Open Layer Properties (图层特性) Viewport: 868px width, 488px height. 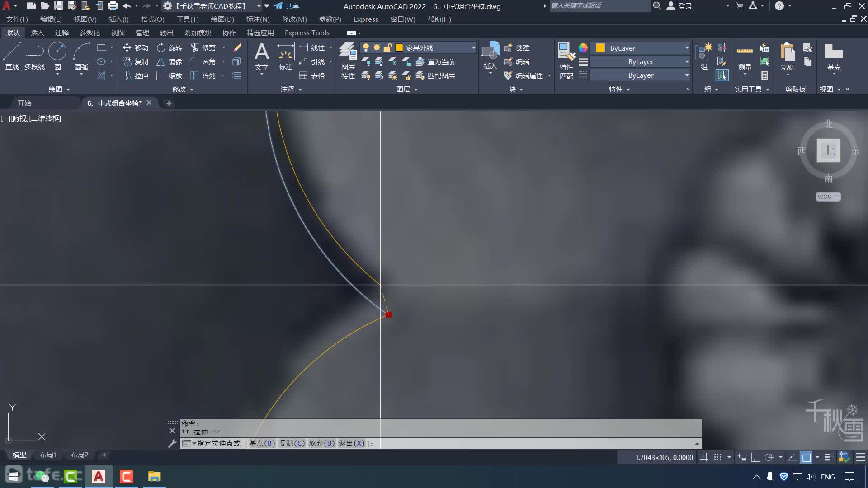(348, 61)
